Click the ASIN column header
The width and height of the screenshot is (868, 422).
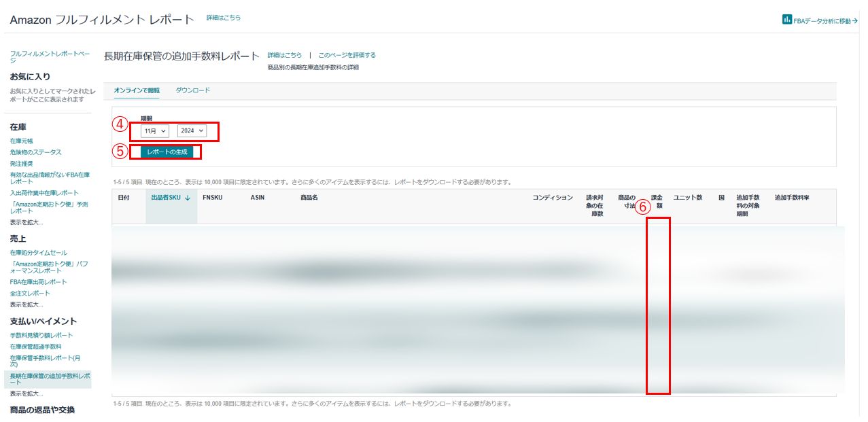click(258, 198)
